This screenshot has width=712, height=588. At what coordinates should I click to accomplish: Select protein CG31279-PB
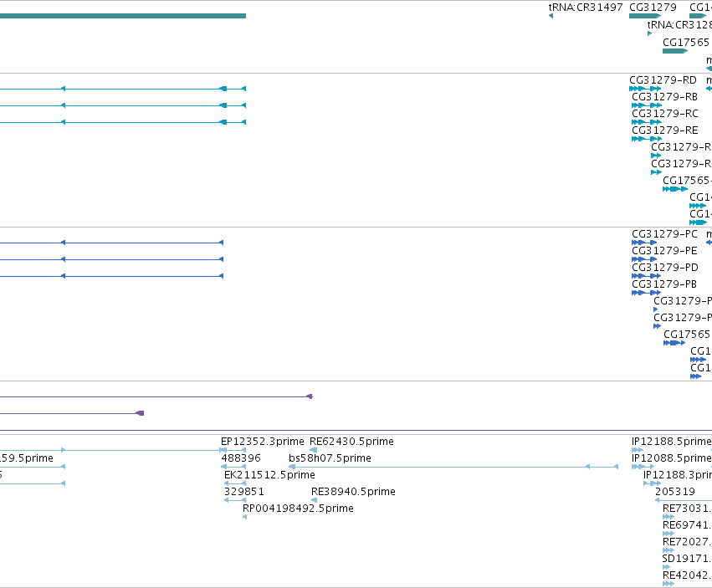pyautogui.click(x=664, y=284)
